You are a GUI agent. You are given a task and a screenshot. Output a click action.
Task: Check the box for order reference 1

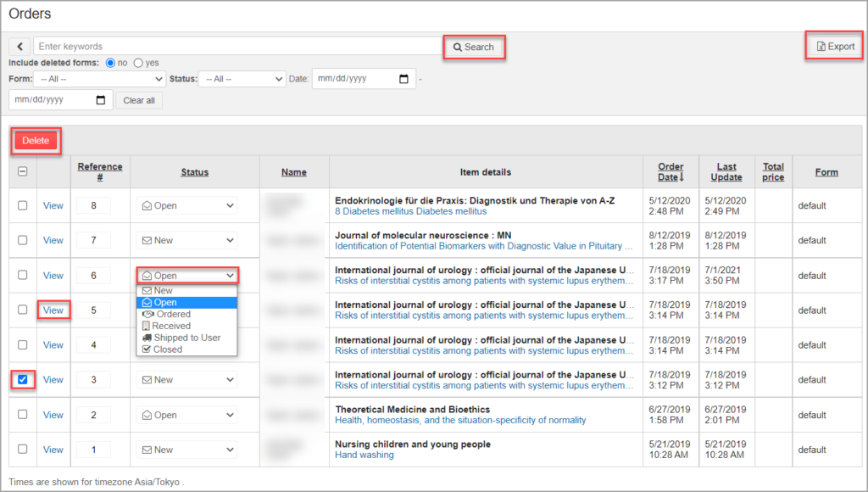(23, 450)
